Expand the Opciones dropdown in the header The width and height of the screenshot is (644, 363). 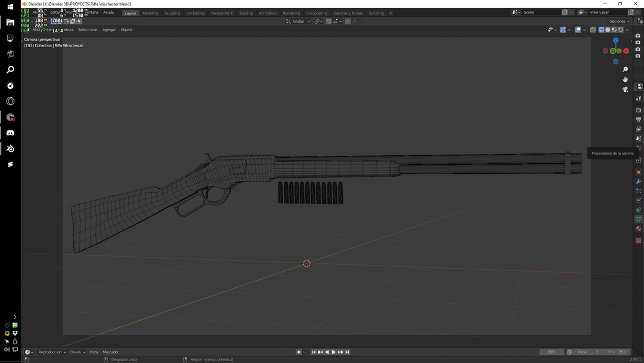[618, 21]
